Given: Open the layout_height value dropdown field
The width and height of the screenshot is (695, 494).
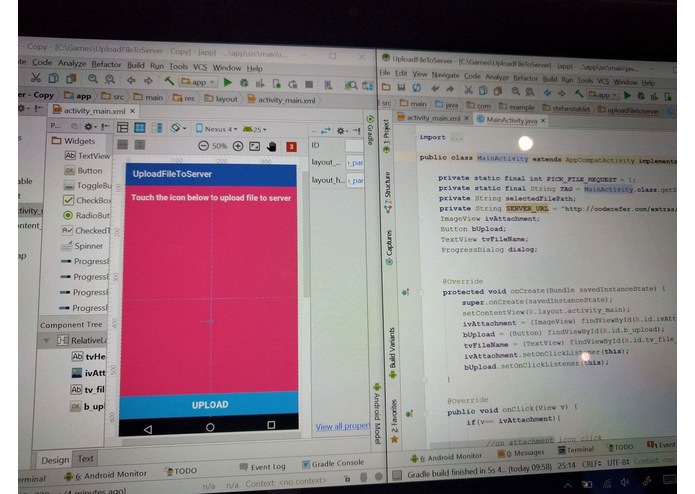Looking at the screenshot, I should pyautogui.click(x=355, y=180).
